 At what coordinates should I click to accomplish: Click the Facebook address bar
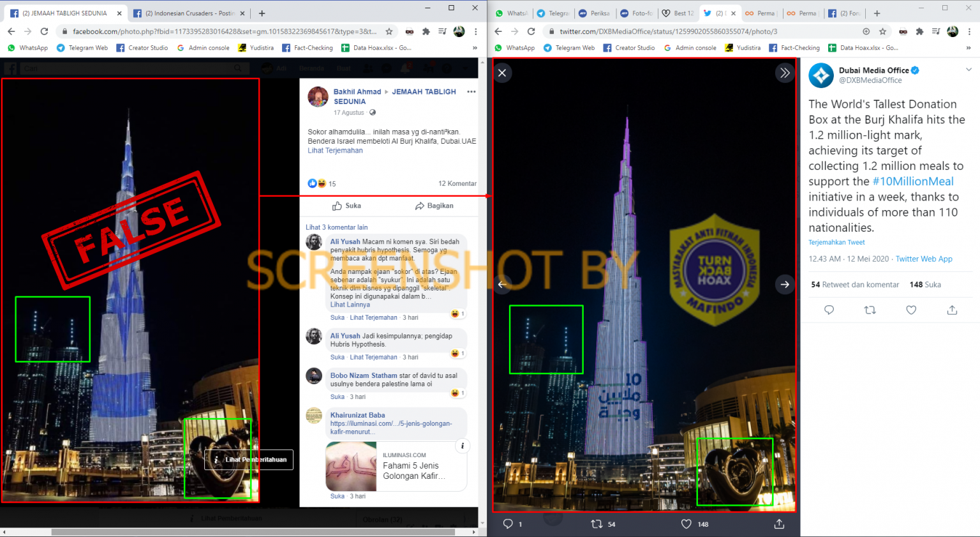click(224, 31)
